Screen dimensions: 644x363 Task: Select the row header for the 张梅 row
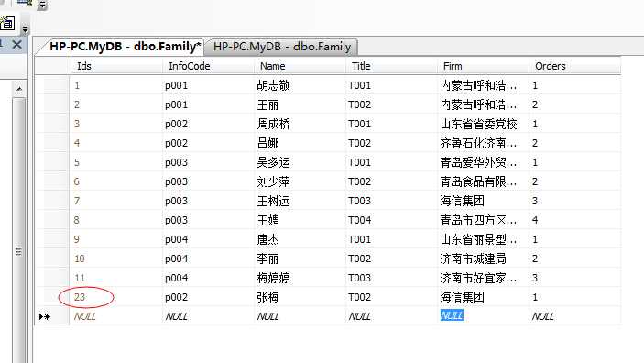pos(53,297)
